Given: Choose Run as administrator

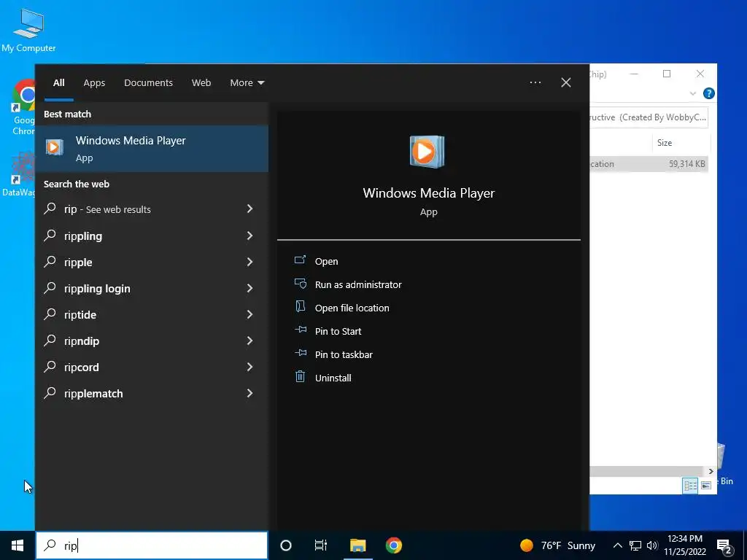Looking at the screenshot, I should (358, 284).
